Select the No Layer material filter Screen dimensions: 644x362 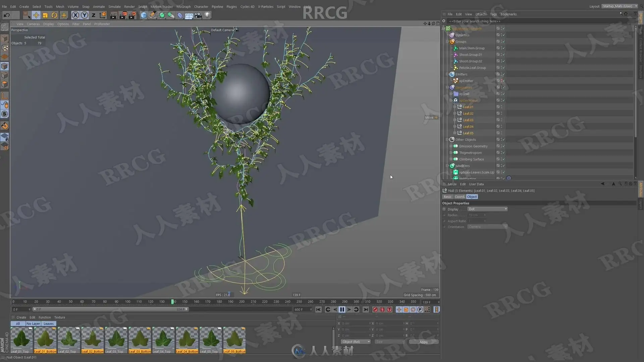click(x=33, y=324)
